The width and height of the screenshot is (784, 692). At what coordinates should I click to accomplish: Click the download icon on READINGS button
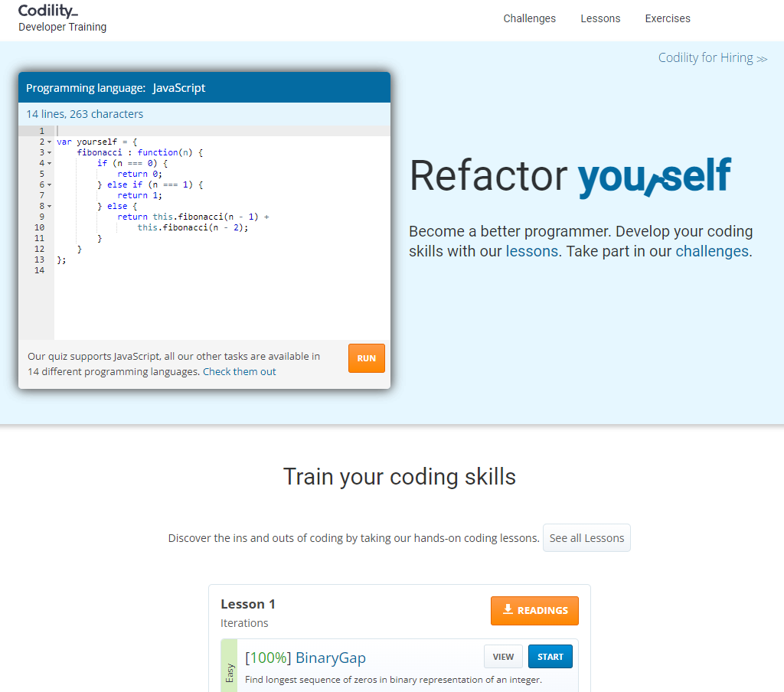[508, 609]
